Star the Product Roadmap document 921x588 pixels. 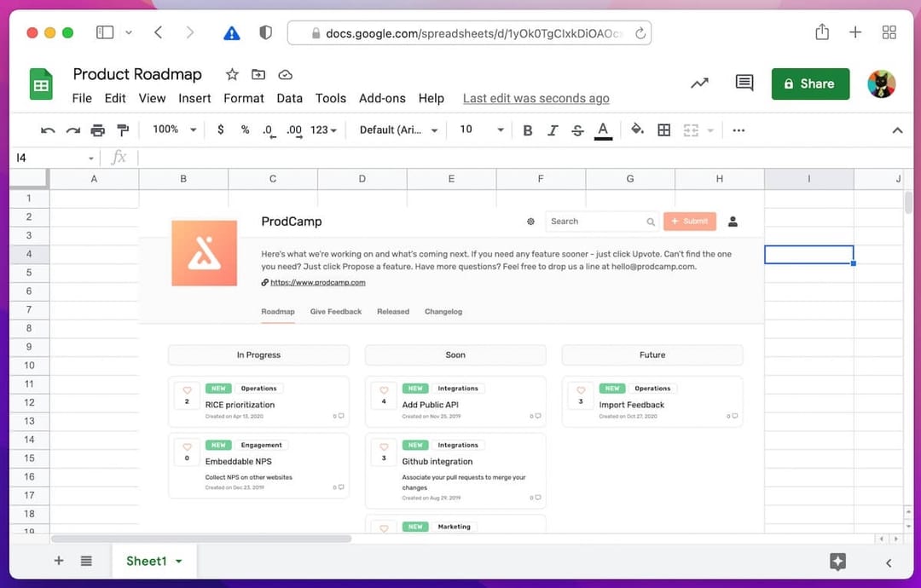tap(232, 74)
